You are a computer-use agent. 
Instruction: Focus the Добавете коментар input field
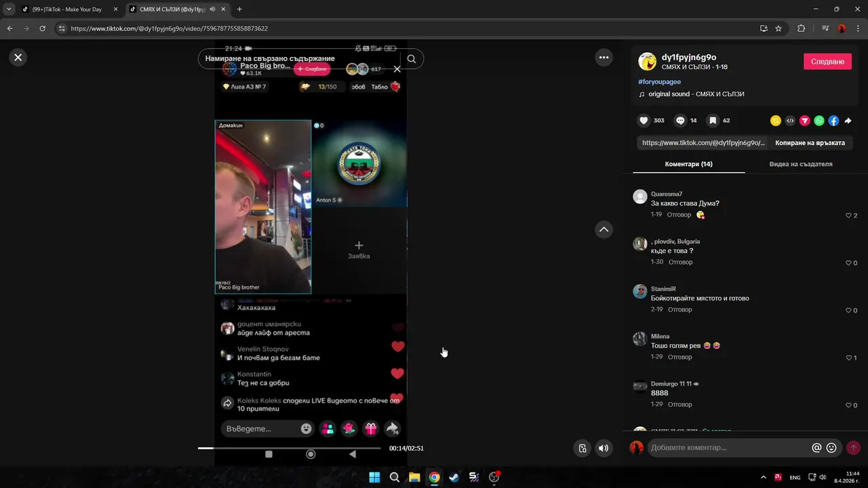pos(730,448)
